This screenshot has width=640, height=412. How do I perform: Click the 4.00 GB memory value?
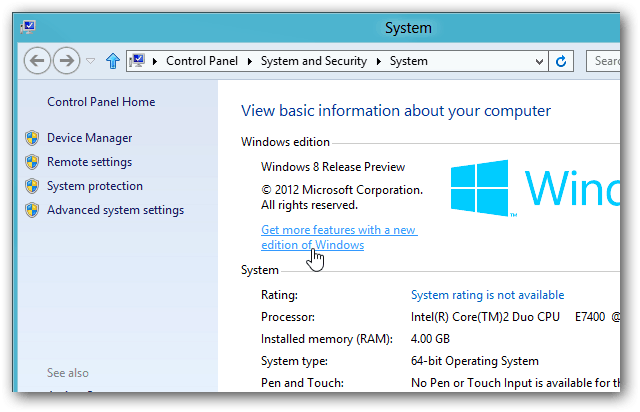(430, 339)
